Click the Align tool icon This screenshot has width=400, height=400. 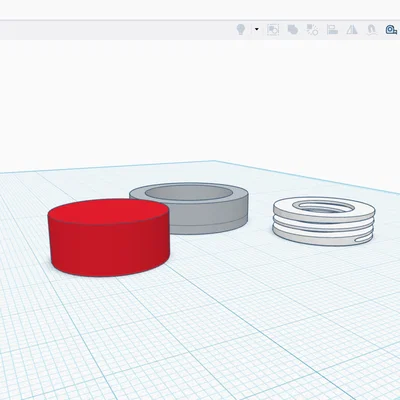pos(332,30)
